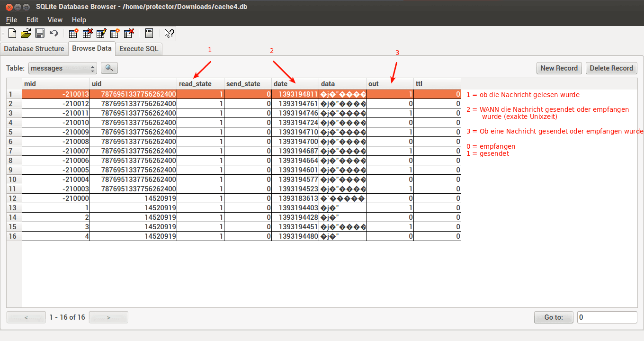Activate the What's This help cursor icon

169,33
